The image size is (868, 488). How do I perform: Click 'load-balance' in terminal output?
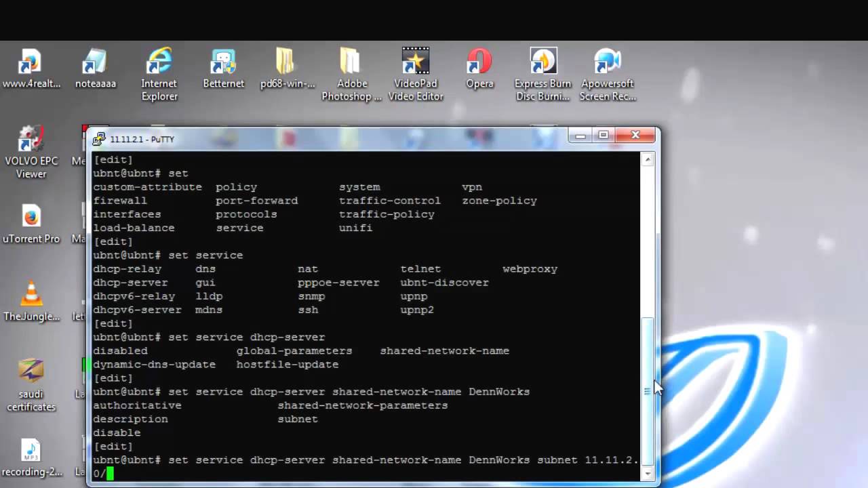(134, 228)
